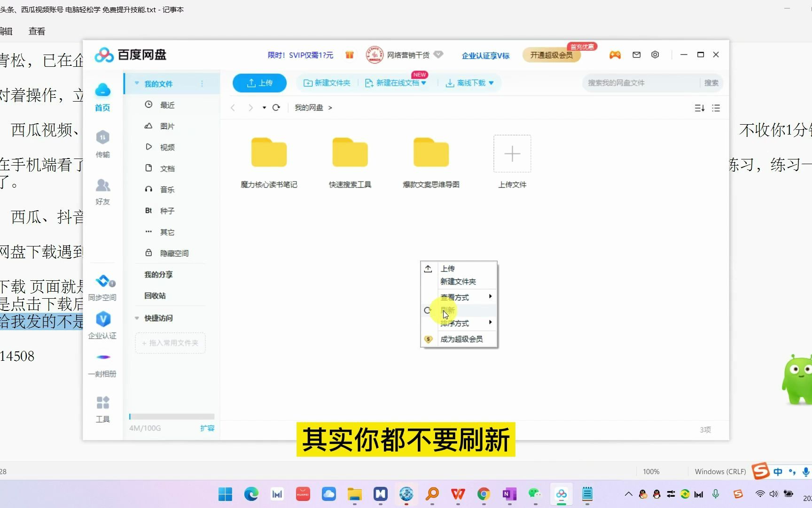The image size is (812, 508).
Task: Open navigation history dropdown arrow
Action: click(264, 108)
